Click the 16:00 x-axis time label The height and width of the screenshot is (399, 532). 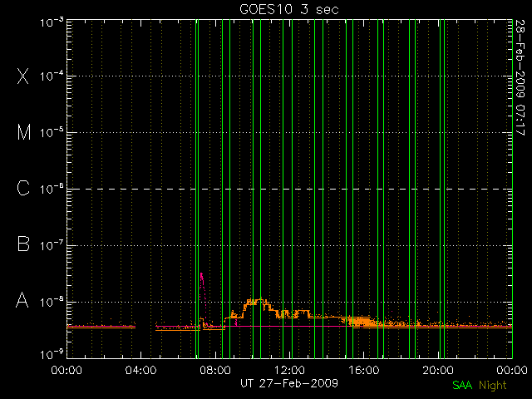click(364, 370)
